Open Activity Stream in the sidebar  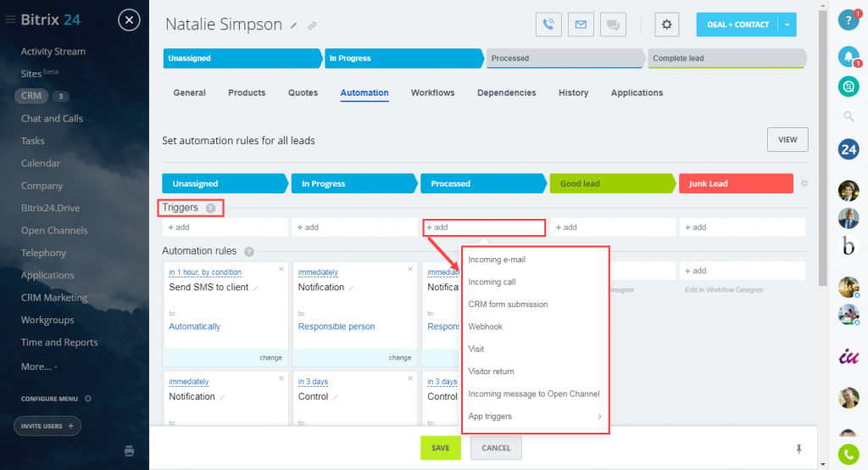pos(53,52)
